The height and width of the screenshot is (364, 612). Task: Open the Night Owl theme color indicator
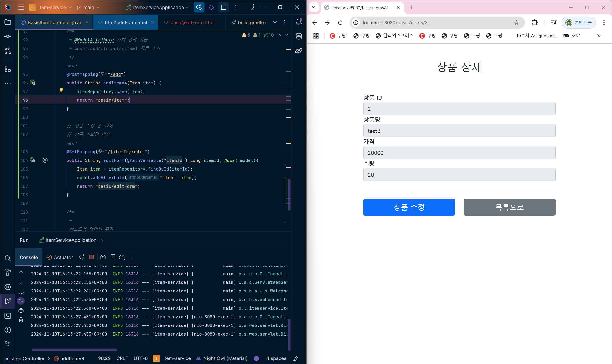256,358
